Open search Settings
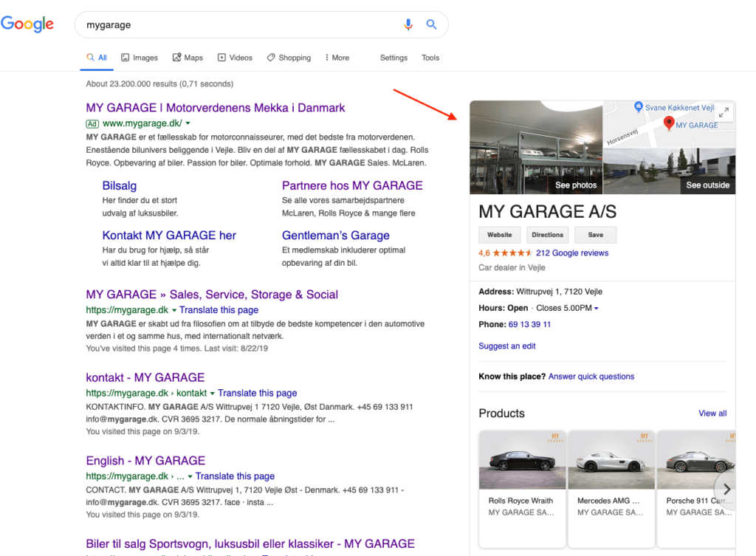This screenshot has width=756, height=556. click(x=394, y=58)
